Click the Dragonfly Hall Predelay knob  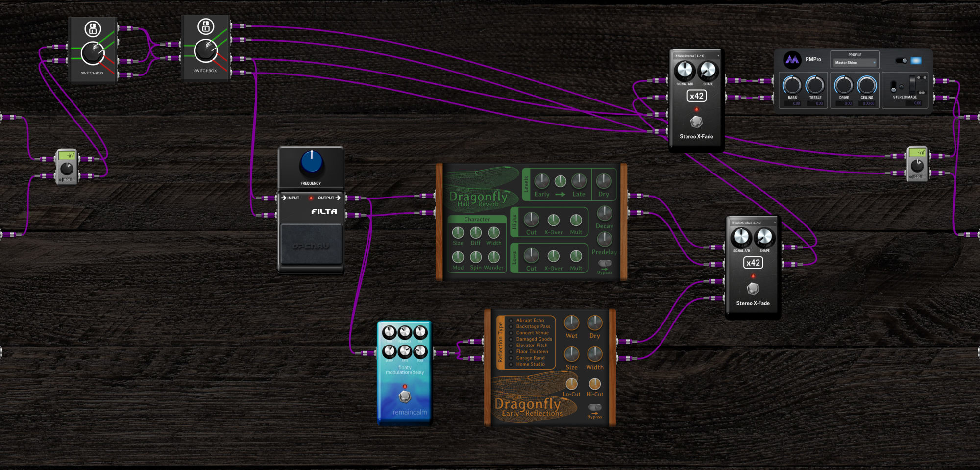point(605,239)
